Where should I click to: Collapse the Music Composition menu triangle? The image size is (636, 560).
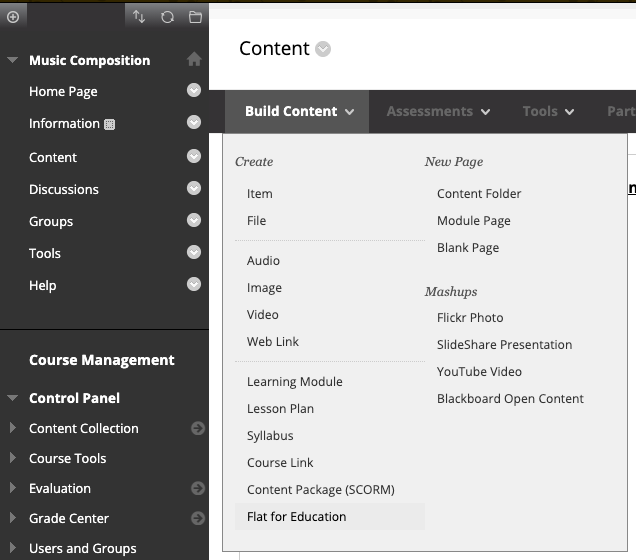tap(13, 60)
